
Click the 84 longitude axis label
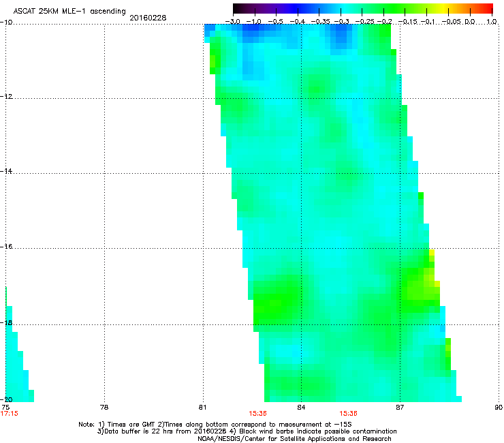301,408
